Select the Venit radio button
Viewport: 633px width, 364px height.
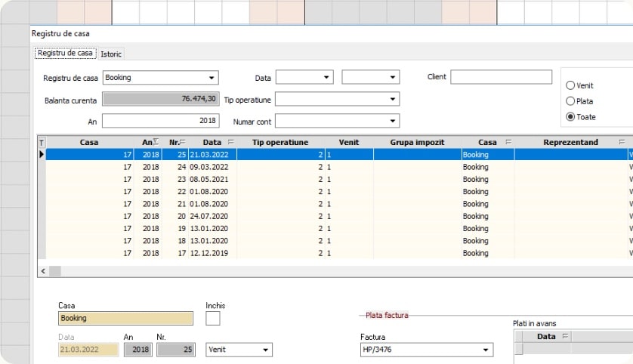tap(570, 86)
